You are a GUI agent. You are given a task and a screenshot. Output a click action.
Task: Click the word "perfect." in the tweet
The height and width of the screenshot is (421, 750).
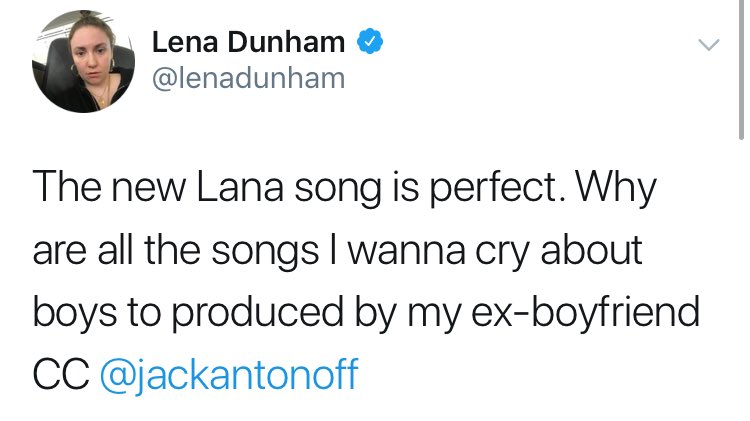pyautogui.click(x=508, y=191)
